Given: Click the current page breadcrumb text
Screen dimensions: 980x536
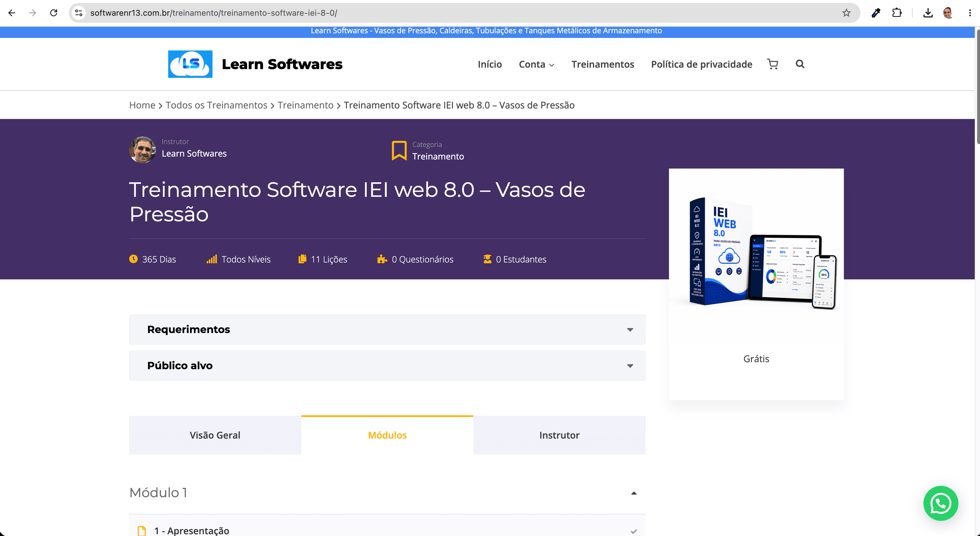Looking at the screenshot, I should [x=459, y=105].
